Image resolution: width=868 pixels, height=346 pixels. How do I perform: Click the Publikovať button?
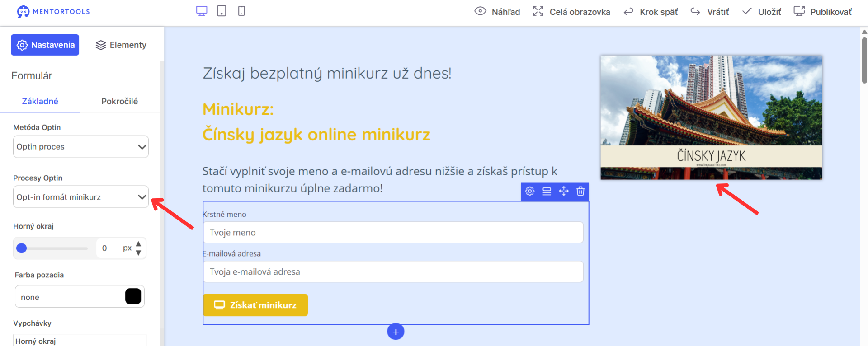pos(823,12)
